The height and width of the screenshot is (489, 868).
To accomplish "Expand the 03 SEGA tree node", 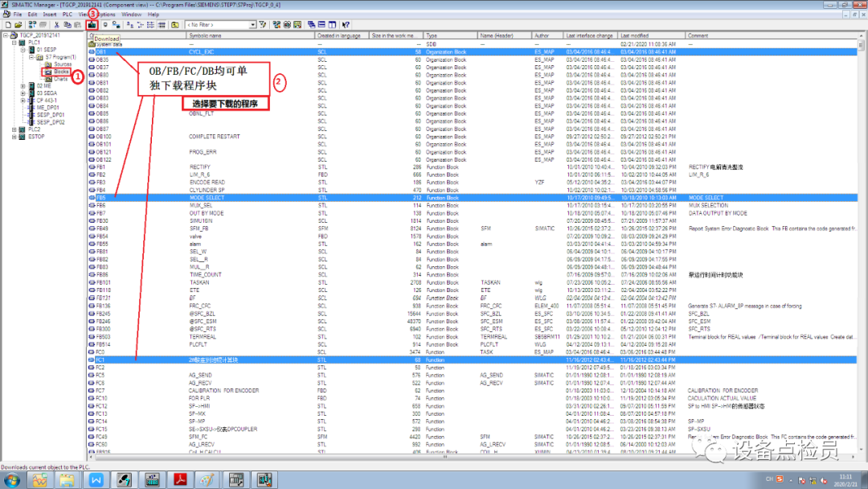I will 23,93.
